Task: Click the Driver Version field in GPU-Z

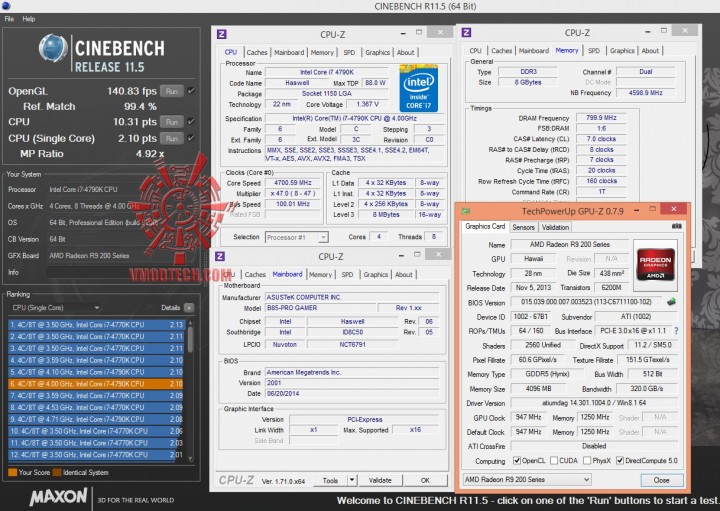Action: [x=594, y=403]
